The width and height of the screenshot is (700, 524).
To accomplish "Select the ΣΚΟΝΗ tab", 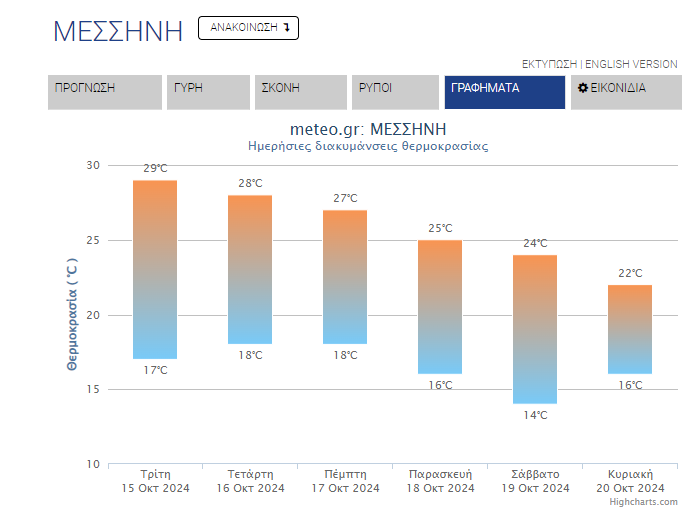I will (x=300, y=92).
